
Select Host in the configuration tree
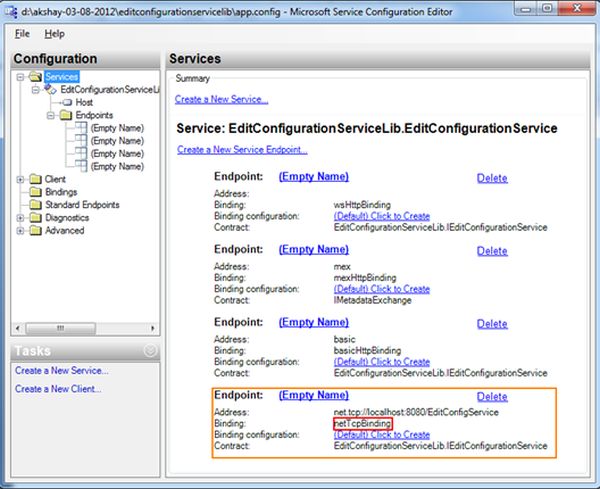[x=84, y=103]
